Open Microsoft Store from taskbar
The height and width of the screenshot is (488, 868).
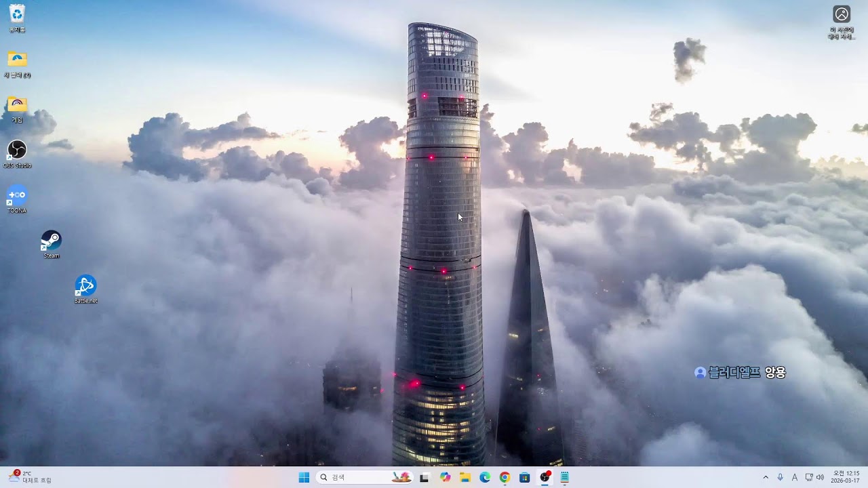524,477
